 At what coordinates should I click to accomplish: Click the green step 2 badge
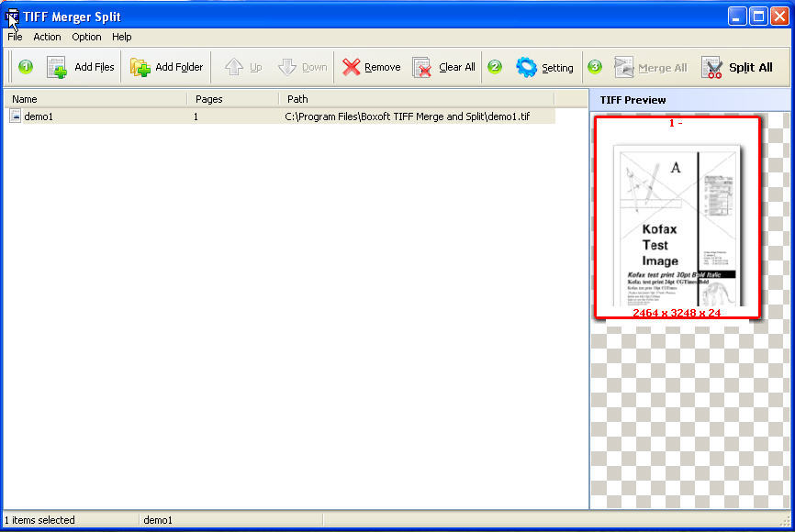point(495,66)
